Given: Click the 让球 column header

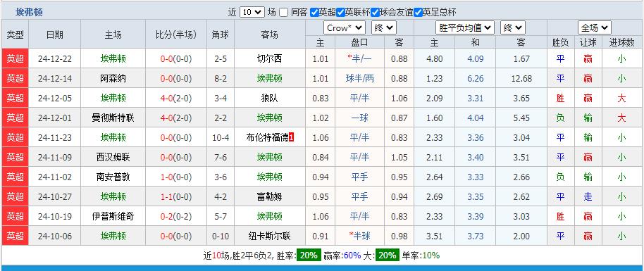Looking at the screenshot, I should [588, 42].
